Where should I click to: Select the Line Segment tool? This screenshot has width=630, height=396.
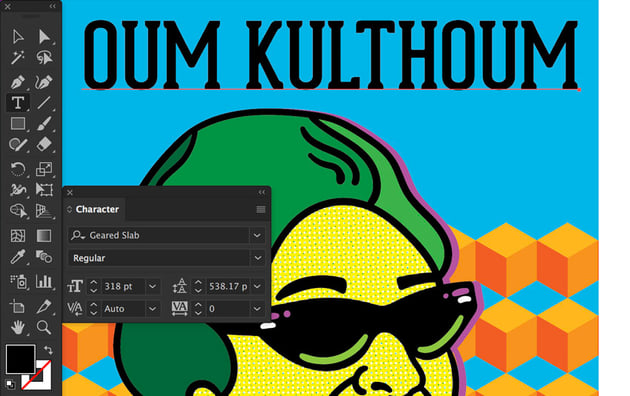tap(44, 103)
